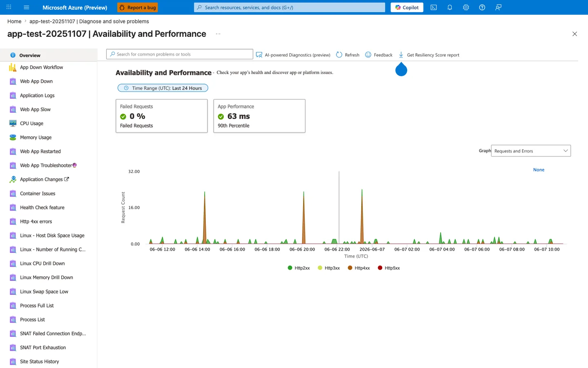Click the Web App Down icon
The image size is (588, 368).
pyautogui.click(x=13, y=81)
